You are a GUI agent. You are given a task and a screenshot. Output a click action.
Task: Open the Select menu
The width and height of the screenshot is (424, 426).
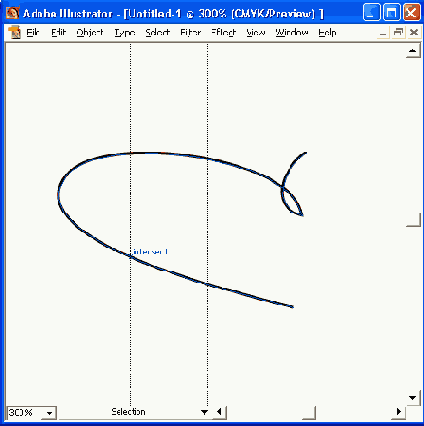[x=158, y=33]
